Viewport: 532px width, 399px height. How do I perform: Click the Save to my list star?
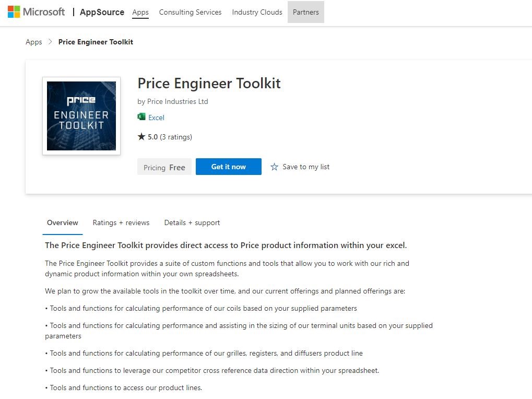275,167
